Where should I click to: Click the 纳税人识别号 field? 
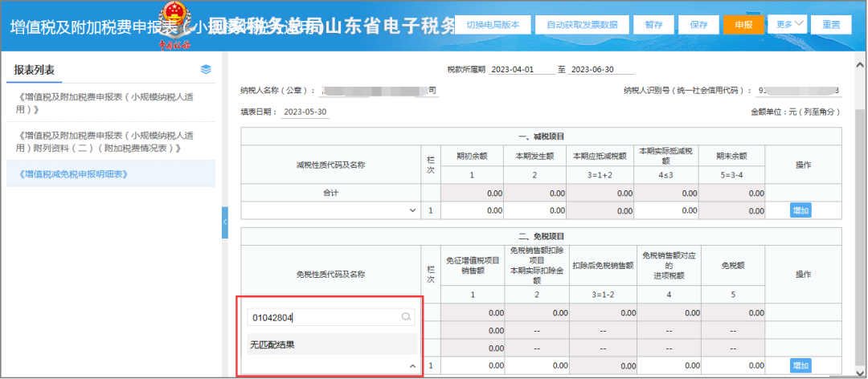coord(798,91)
